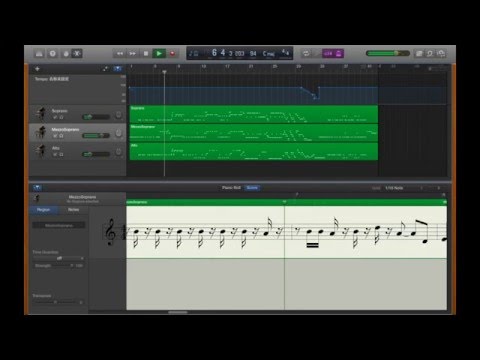Viewport: 480px width, 360px height.
Task: Open the Grid 1/16 Note dropdown
Action: [394, 188]
